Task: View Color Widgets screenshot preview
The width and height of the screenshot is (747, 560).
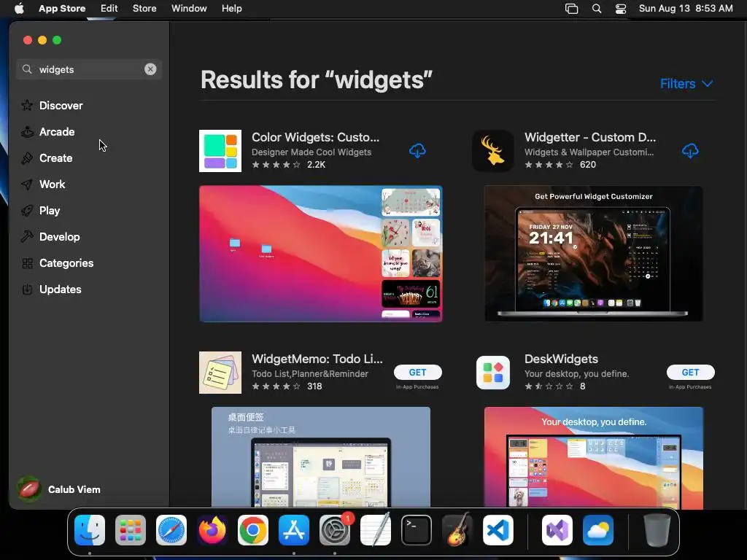Action: [x=321, y=254]
